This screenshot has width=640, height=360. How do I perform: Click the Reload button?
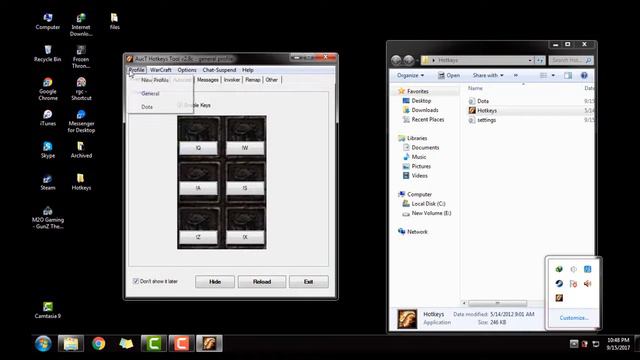[262, 282]
